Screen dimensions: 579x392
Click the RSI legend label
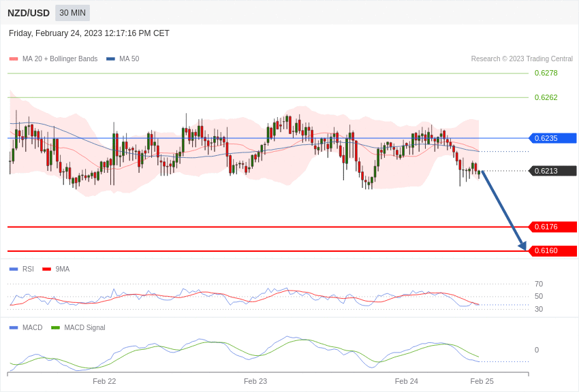coord(28,269)
